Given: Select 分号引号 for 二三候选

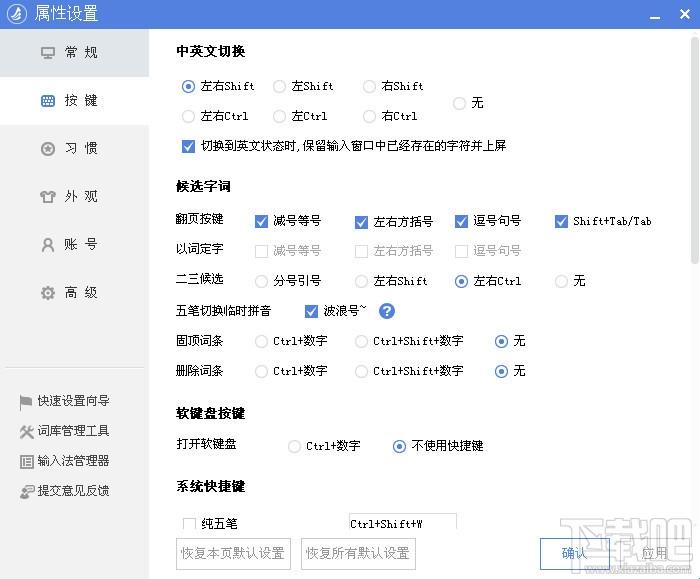Looking at the screenshot, I should tap(261, 281).
